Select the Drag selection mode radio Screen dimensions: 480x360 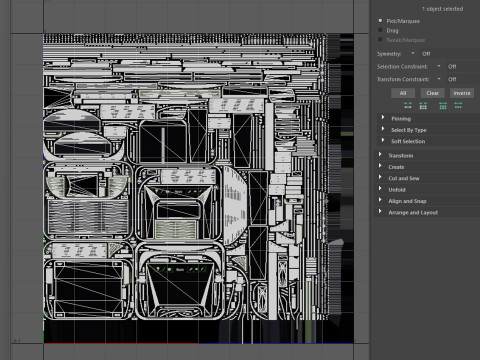click(380, 30)
